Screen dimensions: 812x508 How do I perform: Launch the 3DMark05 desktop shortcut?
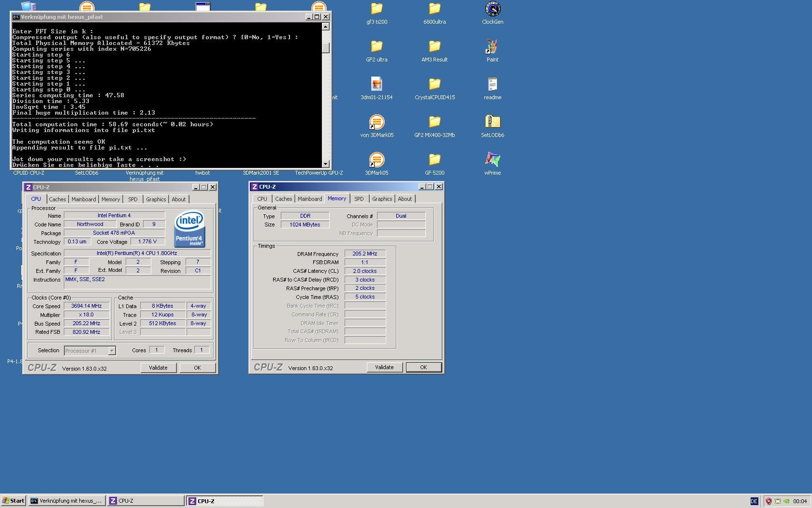pos(377,160)
